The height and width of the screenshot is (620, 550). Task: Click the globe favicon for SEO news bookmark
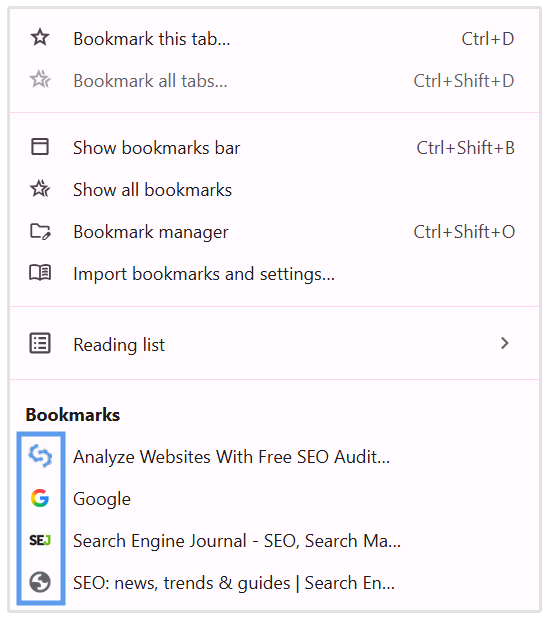tap(40, 582)
